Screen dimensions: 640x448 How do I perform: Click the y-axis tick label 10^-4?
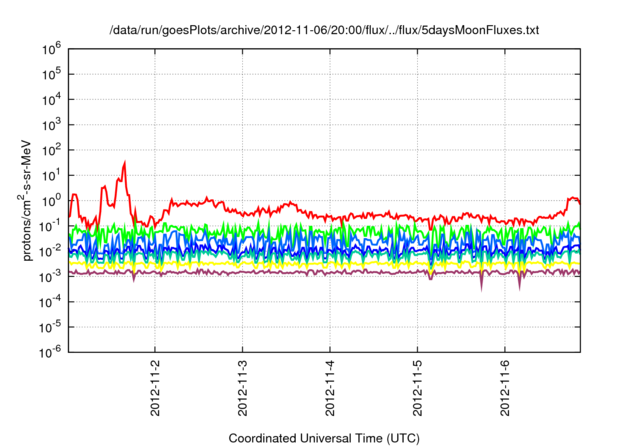(50, 303)
